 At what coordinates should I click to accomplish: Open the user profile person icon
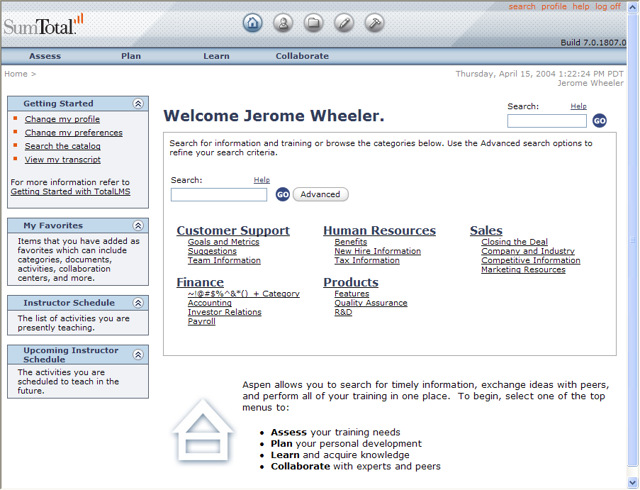pyautogui.click(x=283, y=23)
